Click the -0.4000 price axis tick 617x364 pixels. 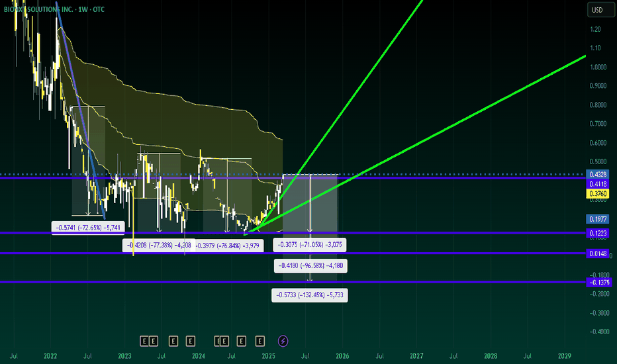point(599,332)
